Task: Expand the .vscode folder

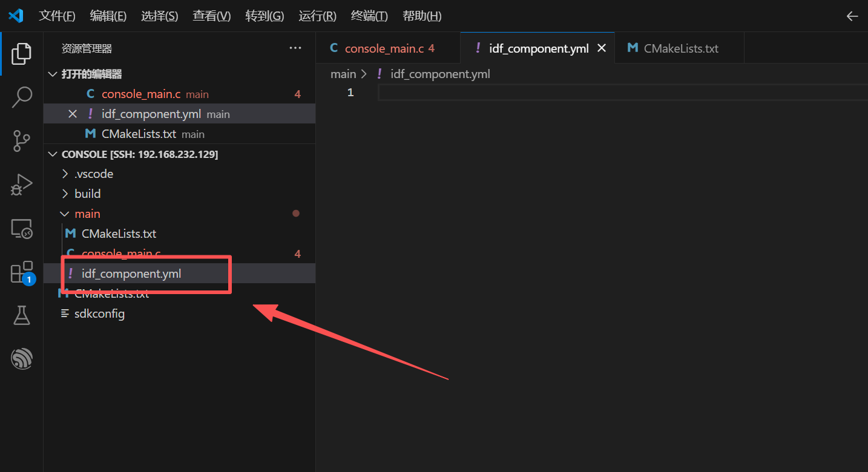Action: [x=179, y=174]
